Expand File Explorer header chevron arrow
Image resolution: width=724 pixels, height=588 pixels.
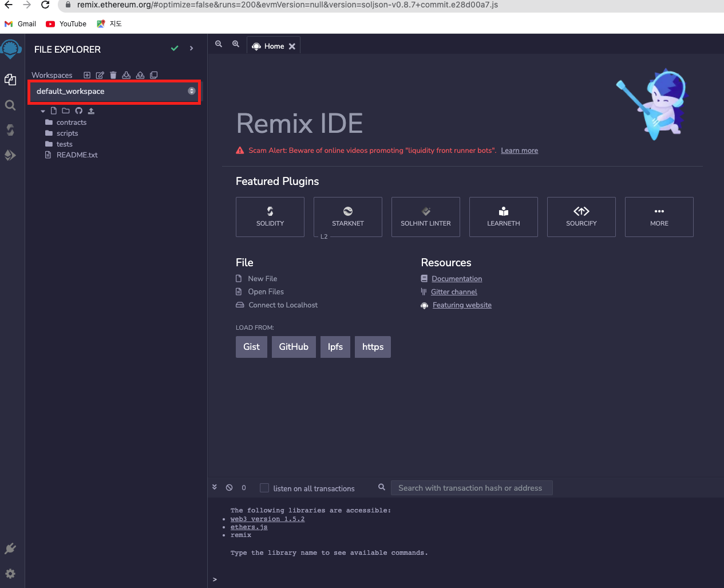[191, 49]
